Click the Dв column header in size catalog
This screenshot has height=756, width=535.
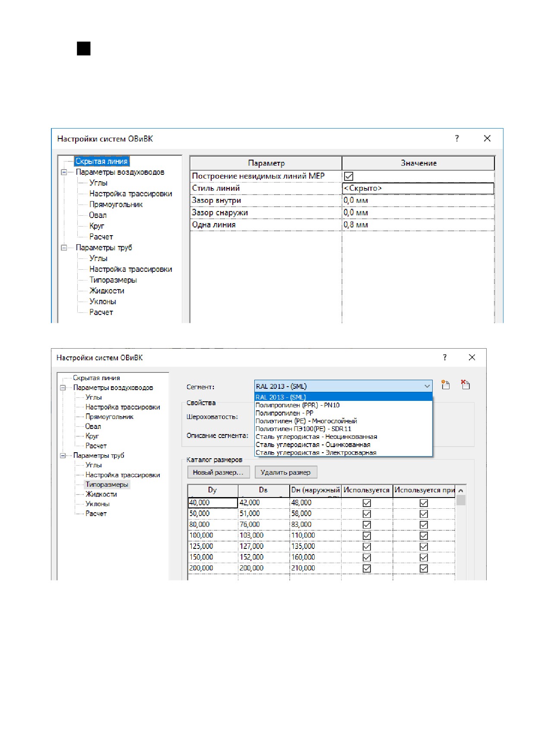264,491
